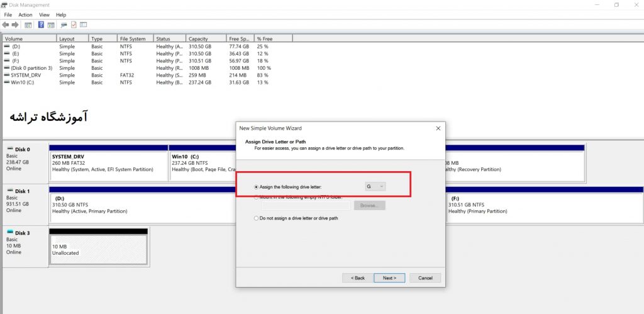
Task: Click the Connect/Refresh disk toolbar icon
Action: tap(64, 25)
